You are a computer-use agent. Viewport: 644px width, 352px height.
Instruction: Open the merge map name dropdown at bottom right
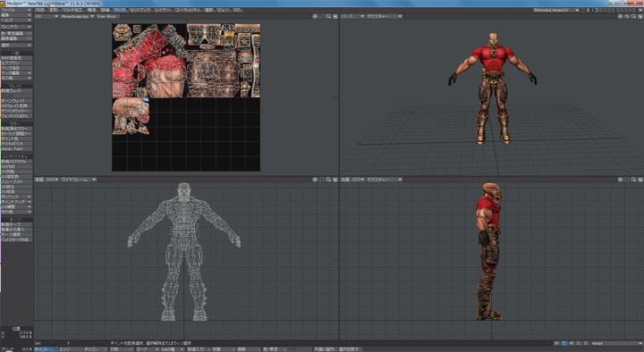(616, 343)
